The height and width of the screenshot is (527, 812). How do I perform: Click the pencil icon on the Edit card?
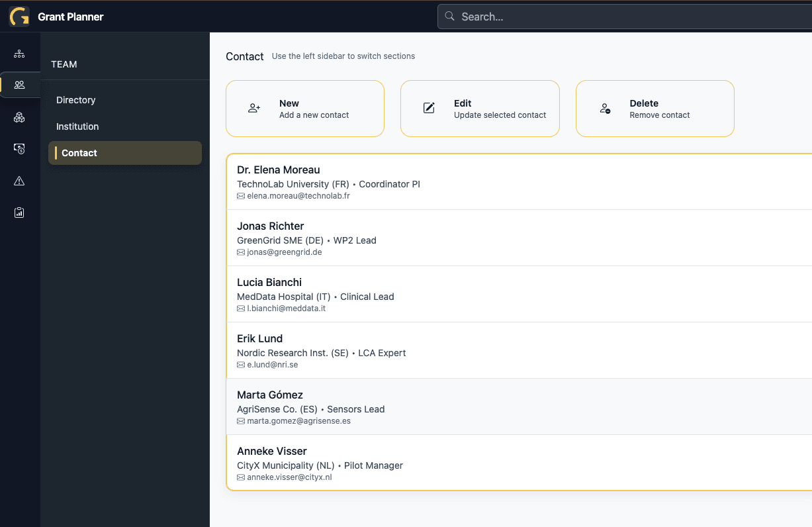click(x=429, y=108)
